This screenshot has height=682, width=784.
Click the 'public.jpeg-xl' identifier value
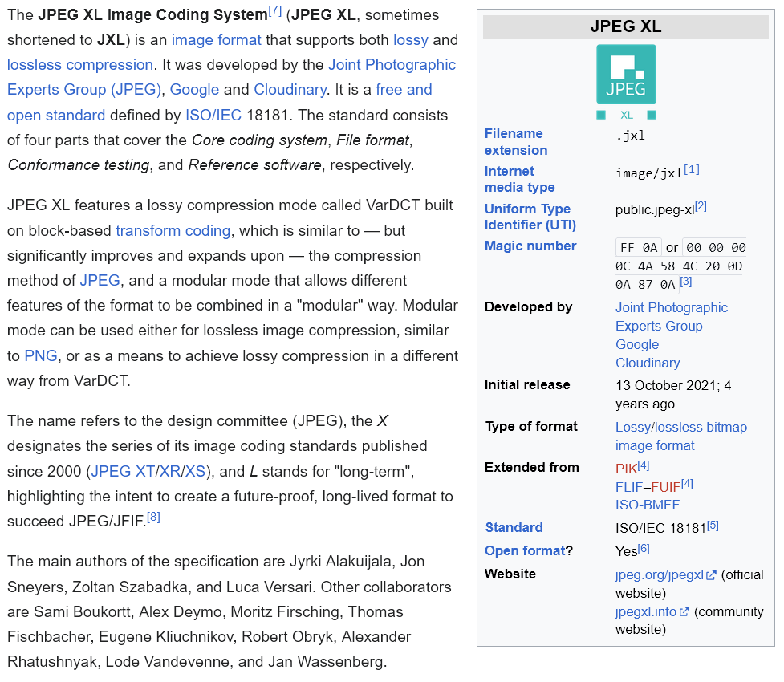[x=655, y=209]
